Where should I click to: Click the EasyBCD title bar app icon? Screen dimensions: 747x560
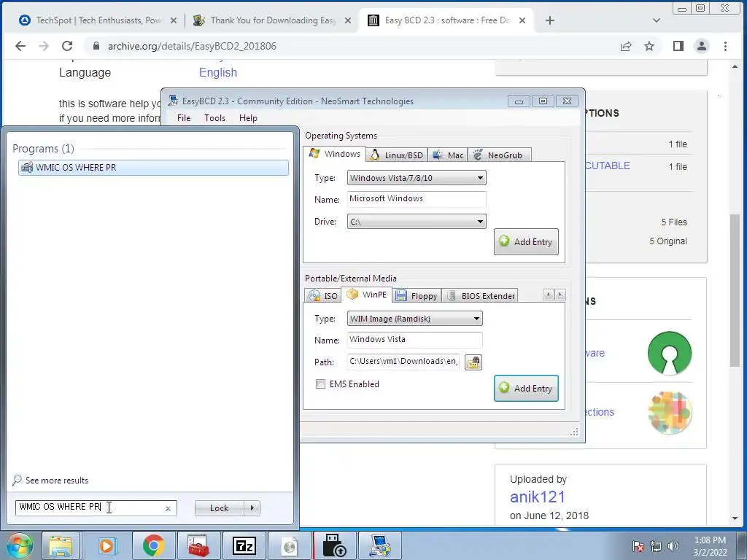(x=173, y=101)
